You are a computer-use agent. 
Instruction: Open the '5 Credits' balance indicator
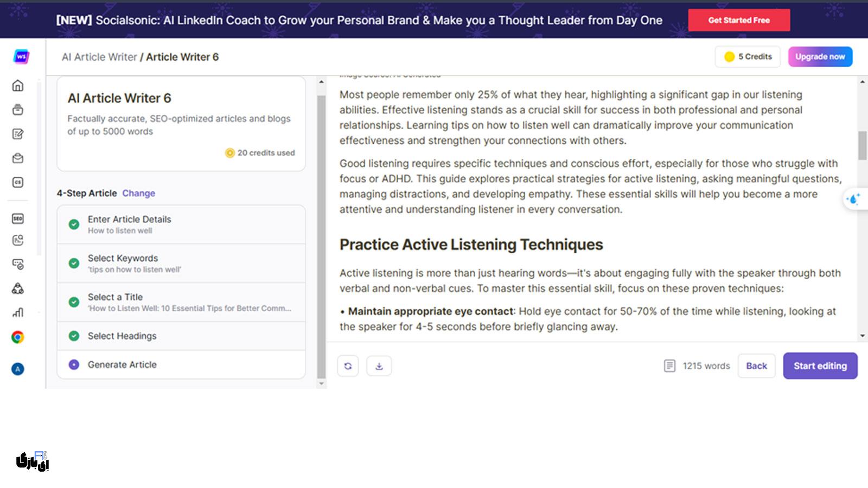pyautogui.click(x=748, y=56)
